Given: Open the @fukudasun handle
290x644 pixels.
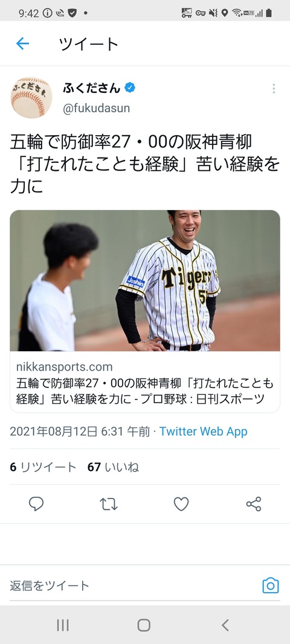Looking at the screenshot, I should click(x=96, y=109).
